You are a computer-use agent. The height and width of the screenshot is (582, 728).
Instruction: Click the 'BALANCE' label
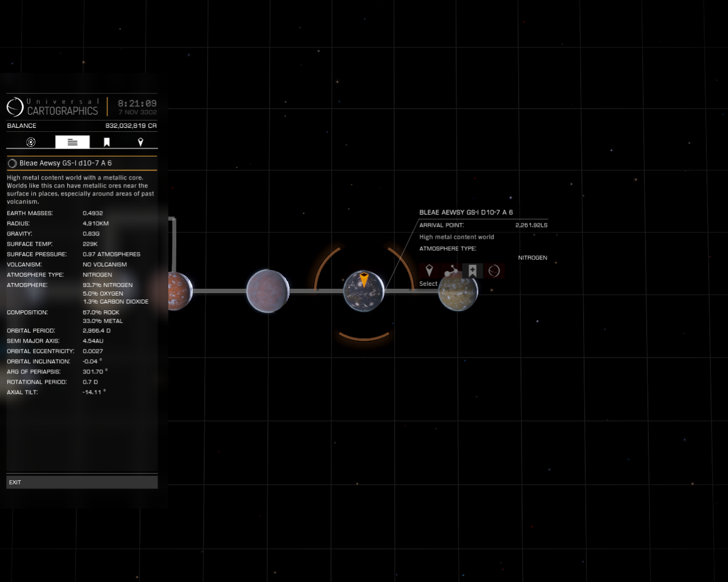22,126
